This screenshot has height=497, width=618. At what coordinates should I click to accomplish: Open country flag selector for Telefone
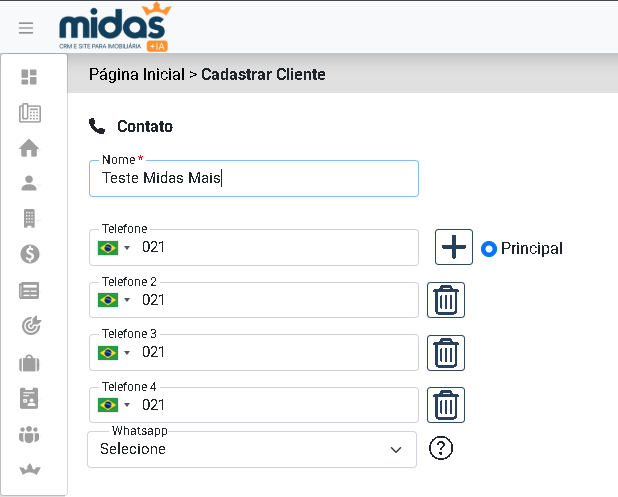coord(113,247)
